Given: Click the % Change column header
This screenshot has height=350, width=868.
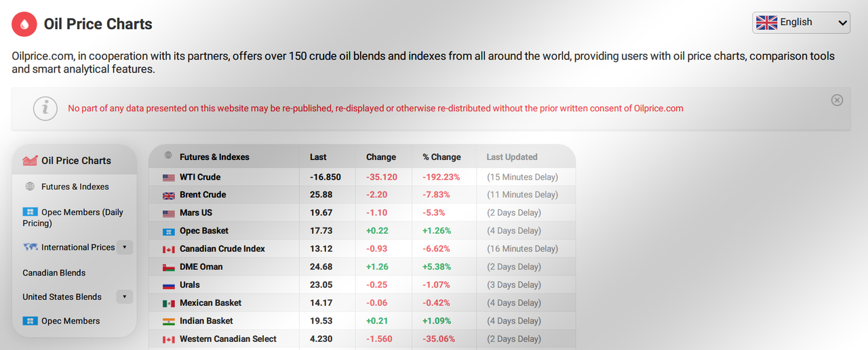Looking at the screenshot, I should (x=441, y=157).
